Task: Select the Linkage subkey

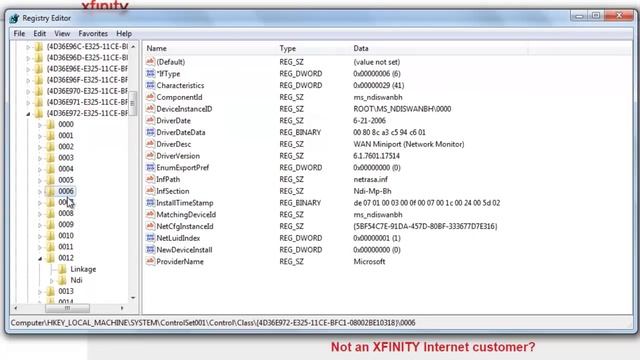Action: 83,269
